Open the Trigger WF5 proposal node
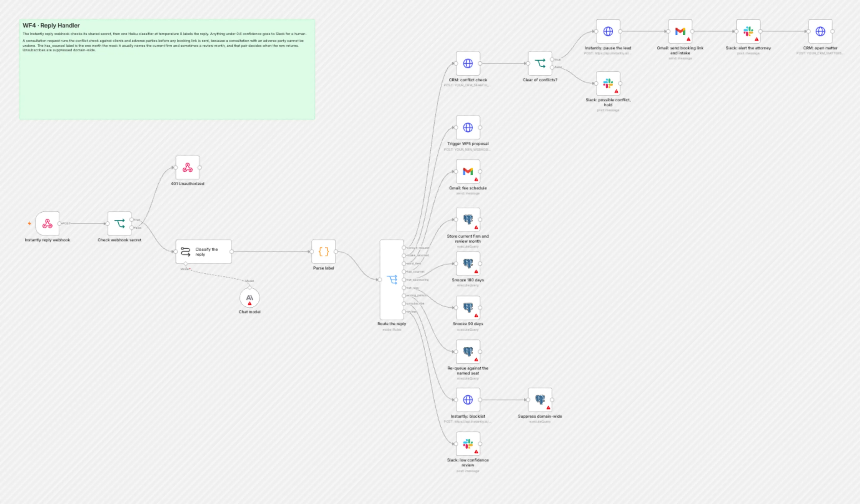860x504 pixels. [x=468, y=127]
